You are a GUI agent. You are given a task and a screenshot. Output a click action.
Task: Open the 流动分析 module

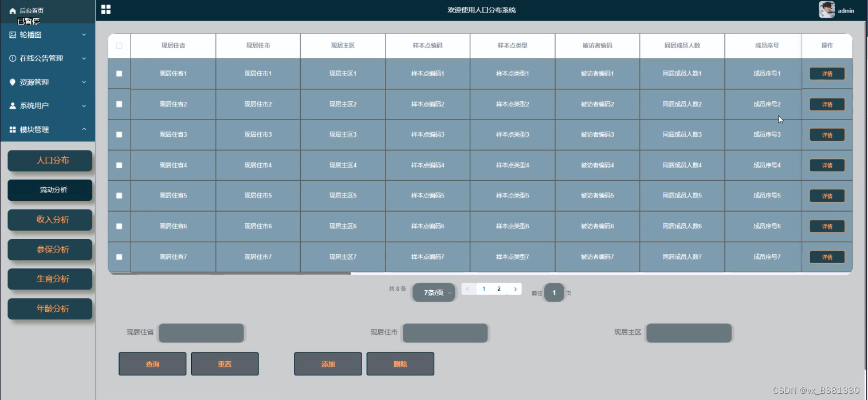click(x=50, y=190)
